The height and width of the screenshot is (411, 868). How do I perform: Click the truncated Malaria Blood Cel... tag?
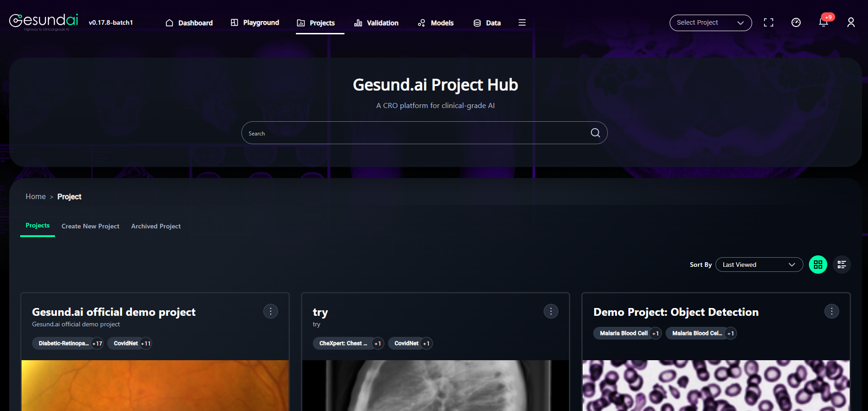pyautogui.click(x=697, y=333)
